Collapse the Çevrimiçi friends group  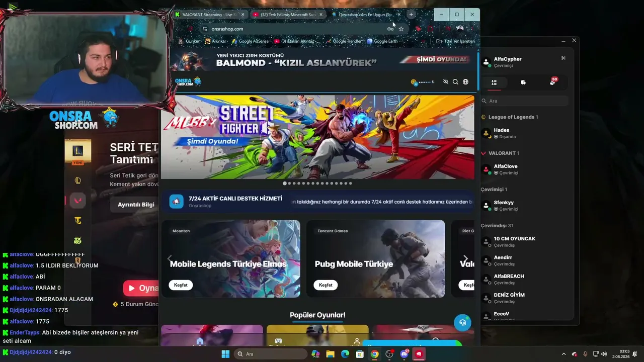(x=494, y=190)
